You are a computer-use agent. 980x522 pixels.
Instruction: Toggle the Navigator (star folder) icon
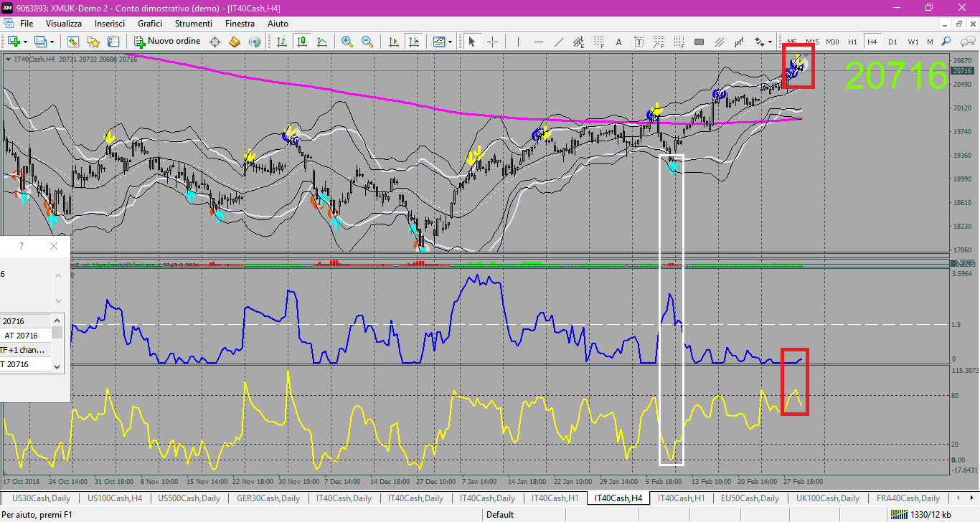[x=93, y=42]
